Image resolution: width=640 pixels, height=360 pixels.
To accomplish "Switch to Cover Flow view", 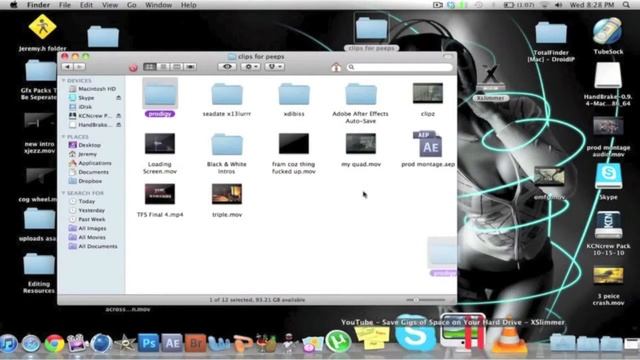I will pos(190,67).
